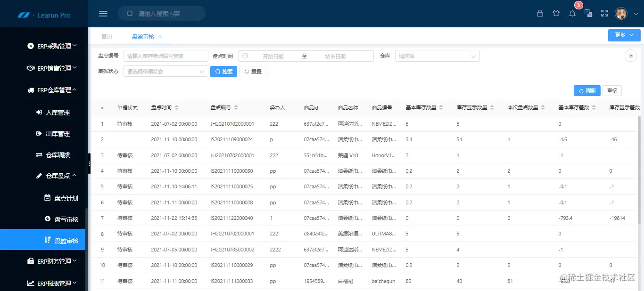Select 入库管理 in the sidebar
Screen dimensions: 644x291
[53, 112]
